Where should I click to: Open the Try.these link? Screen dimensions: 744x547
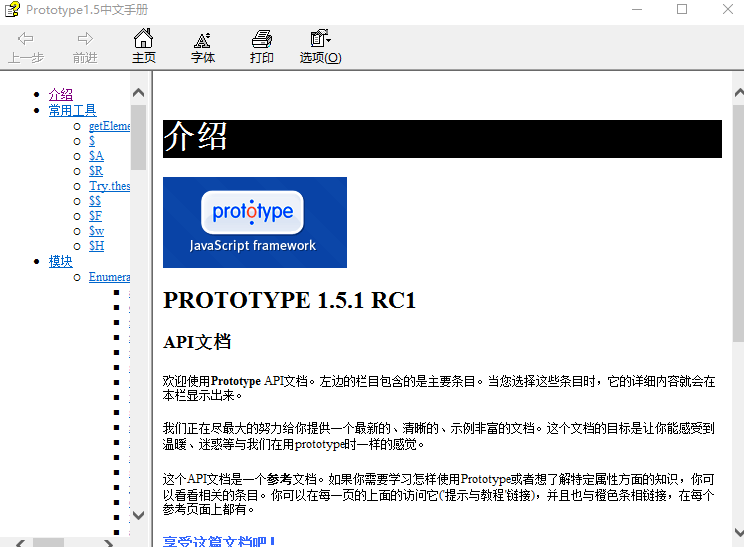coord(109,186)
